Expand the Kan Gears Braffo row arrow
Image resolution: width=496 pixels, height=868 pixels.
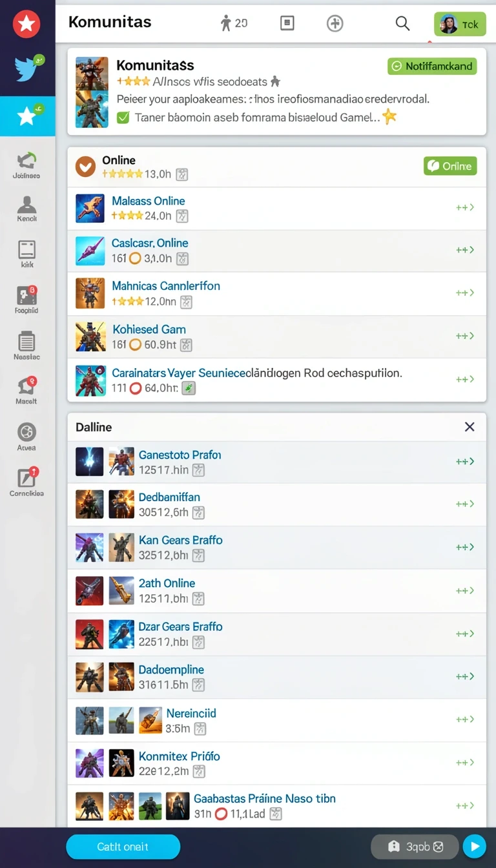click(x=465, y=547)
